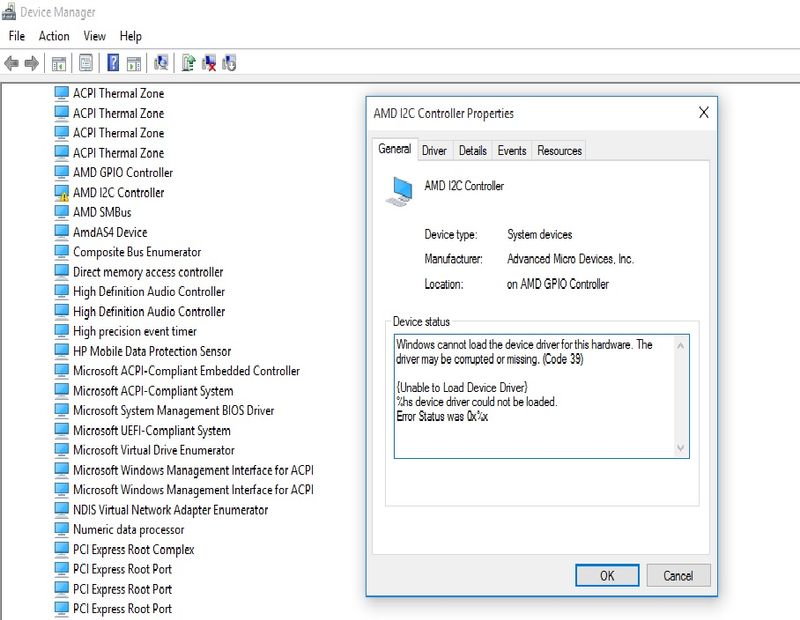
Task: Click Scan for hardware changes icon
Action: pyautogui.click(x=161, y=63)
